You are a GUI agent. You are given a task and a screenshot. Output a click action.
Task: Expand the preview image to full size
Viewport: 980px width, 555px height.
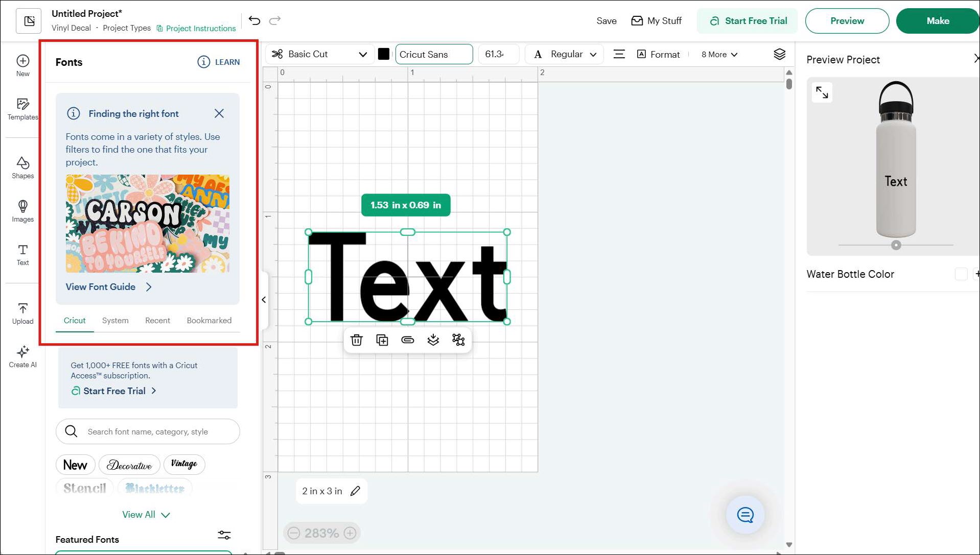point(822,92)
